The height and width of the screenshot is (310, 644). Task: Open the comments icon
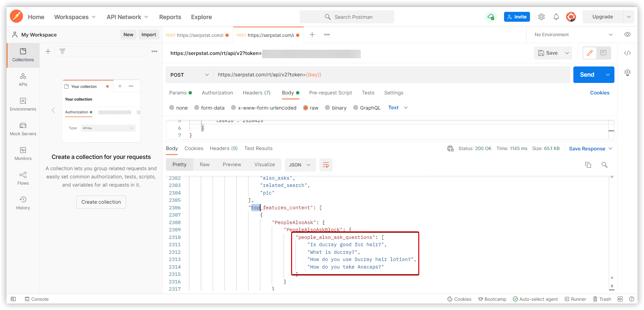click(603, 53)
